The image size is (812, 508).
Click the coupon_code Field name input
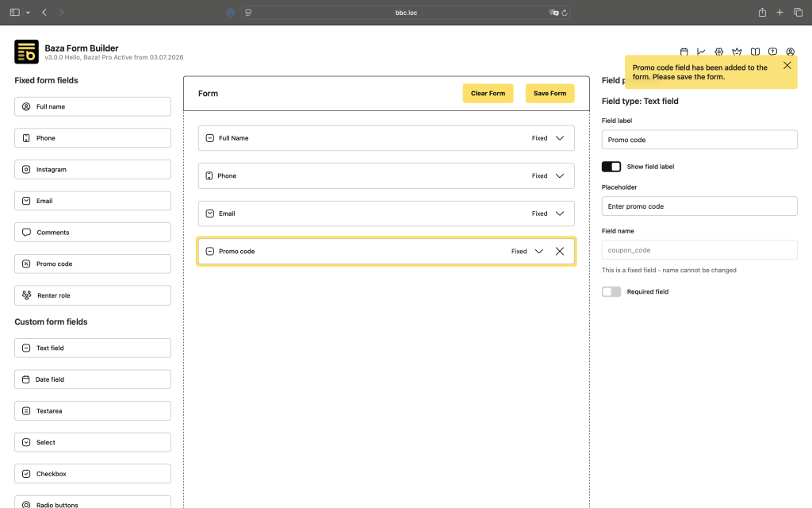pyautogui.click(x=699, y=250)
